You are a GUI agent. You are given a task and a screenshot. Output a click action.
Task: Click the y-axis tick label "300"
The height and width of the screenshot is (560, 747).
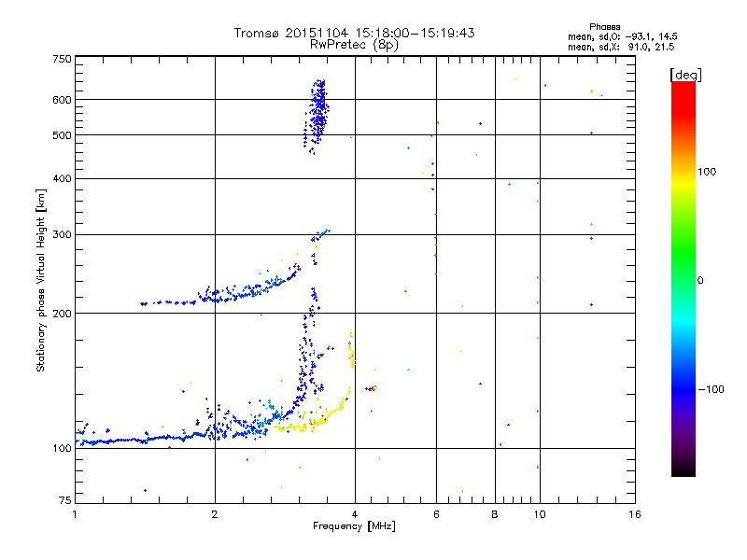[62, 234]
